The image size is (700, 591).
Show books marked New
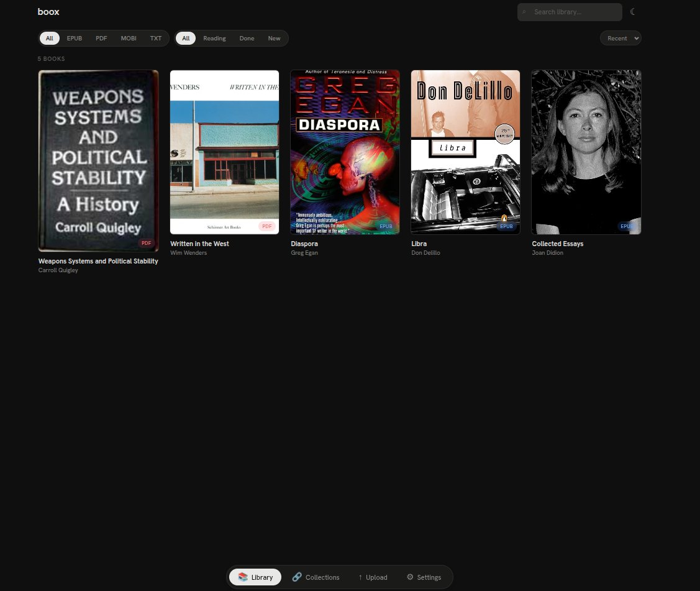(274, 39)
